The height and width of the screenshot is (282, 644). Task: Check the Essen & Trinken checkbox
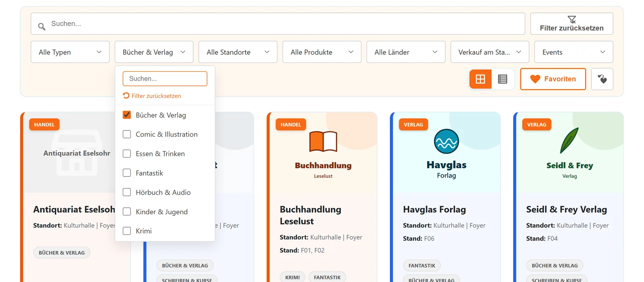click(127, 153)
